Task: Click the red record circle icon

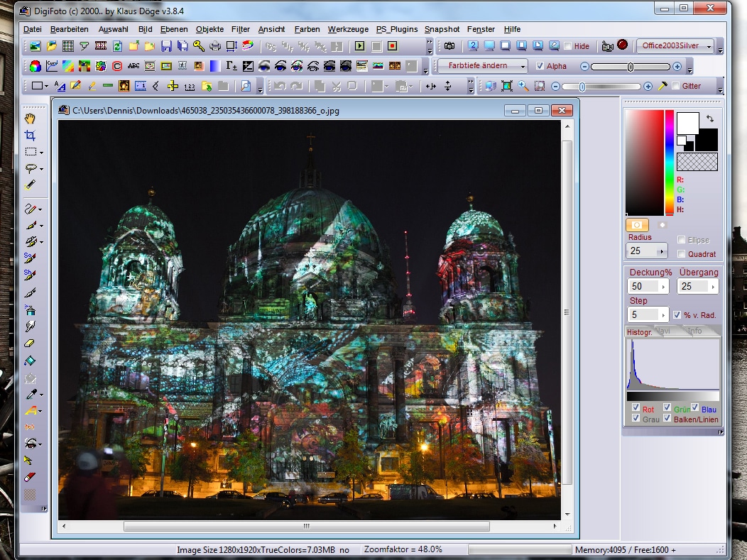Action: click(x=623, y=45)
